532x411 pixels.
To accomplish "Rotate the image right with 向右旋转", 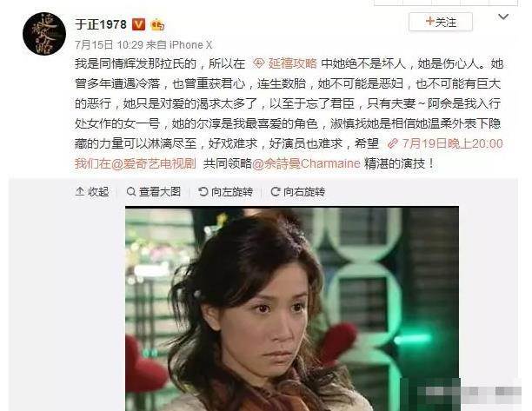I will click(x=297, y=192).
